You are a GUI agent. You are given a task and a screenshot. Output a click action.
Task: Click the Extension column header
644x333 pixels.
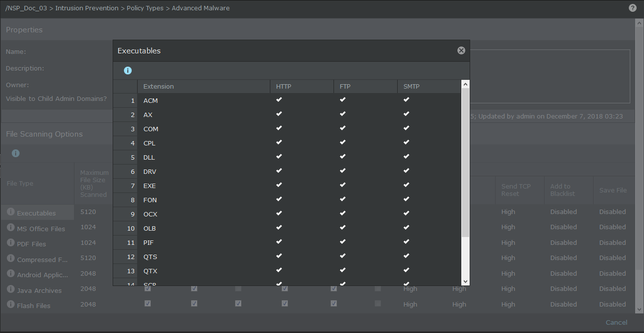coord(204,86)
